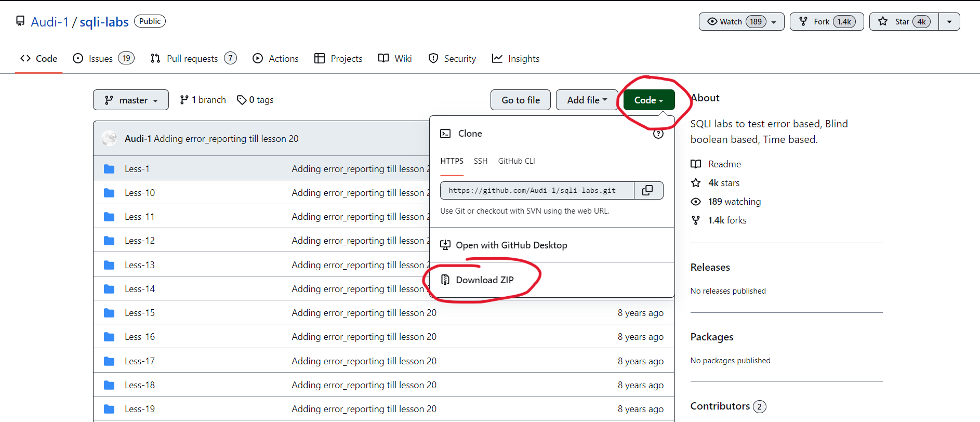Open the Less-16 commit message link
Image resolution: width=980 pixels, height=422 pixels.
point(364,337)
